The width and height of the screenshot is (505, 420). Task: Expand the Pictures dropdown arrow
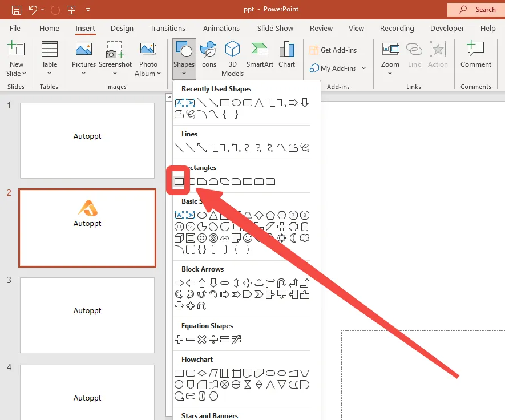[84, 74]
